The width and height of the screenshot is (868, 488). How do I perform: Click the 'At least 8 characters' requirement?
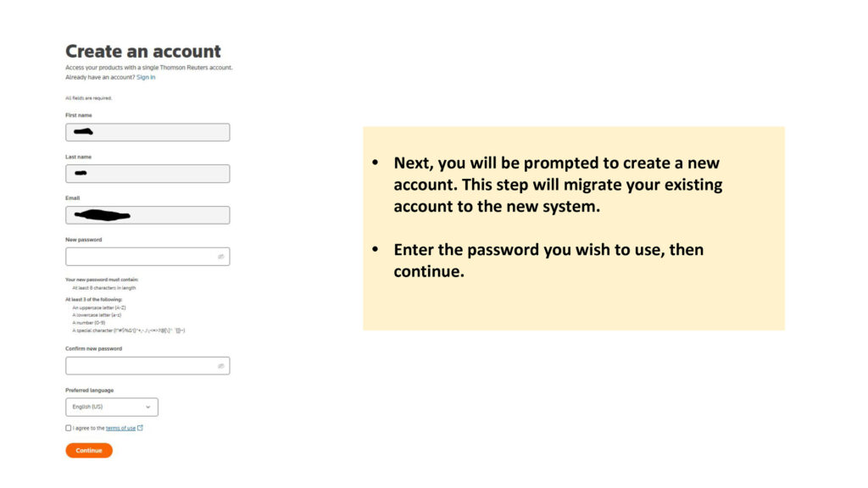click(x=103, y=288)
